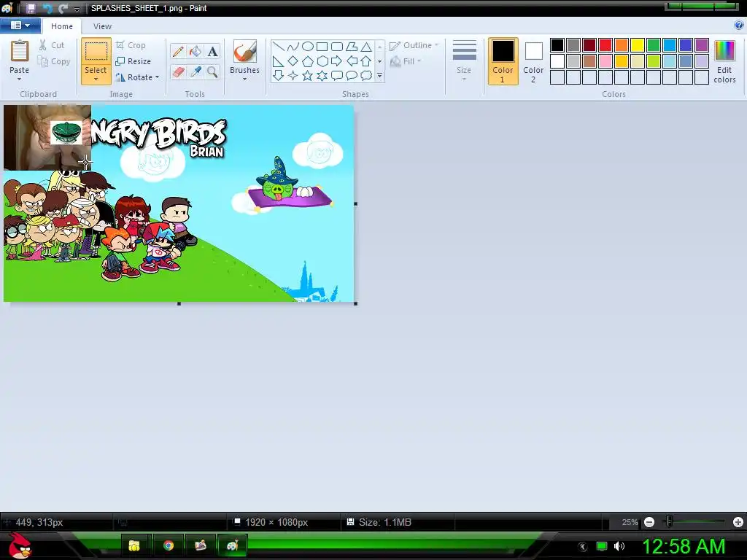The width and height of the screenshot is (747, 560).
Task: Switch to the Home ribbon tab
Action: pyautogui.click(x=62, y=26)
